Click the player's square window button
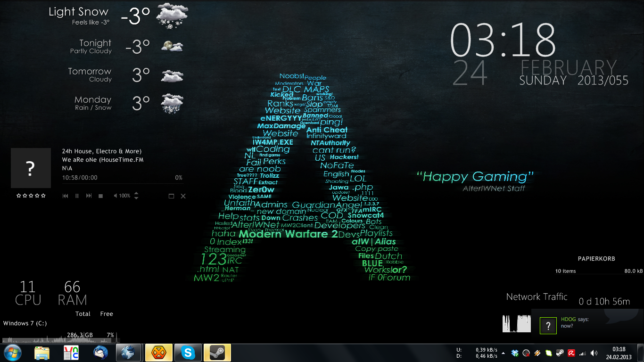The width and height of the screenshot is (644, 362). (x=171, y=196)
